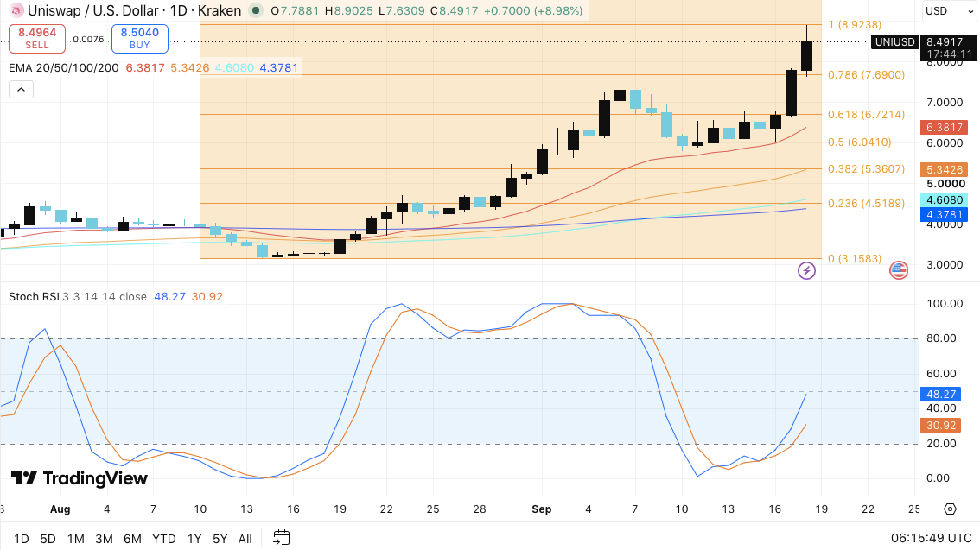Open the USD currency dropdown
The height and width of the screenshot is (550, 980).
(x=948, y=10)
